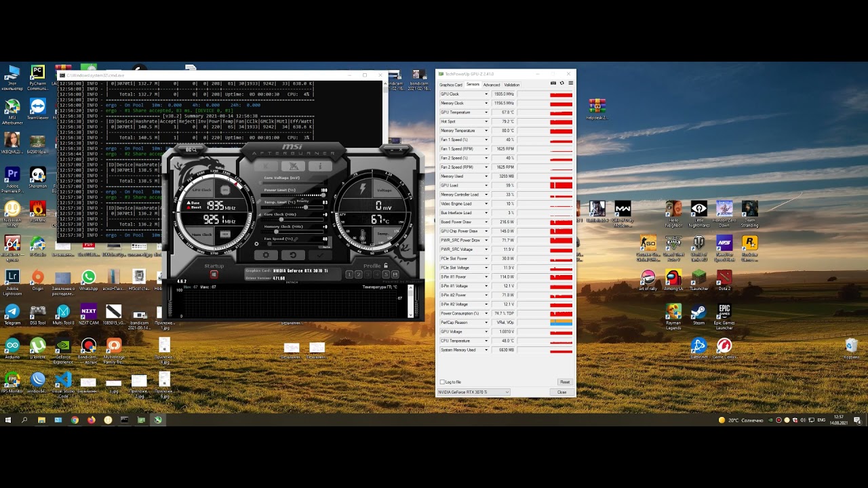
Task: Click Afterburner monitor graph scrollbar
Action: [x=410, y=301]
